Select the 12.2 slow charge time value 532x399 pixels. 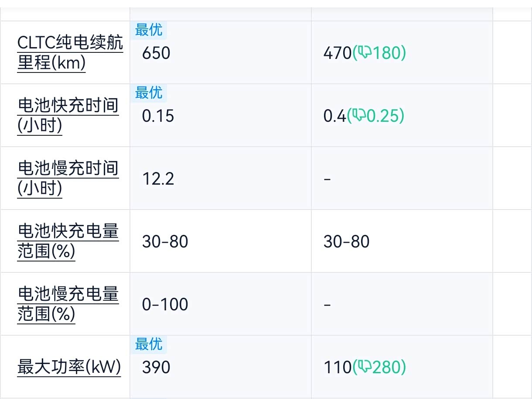pyautogui.click(x=158, y=179)
